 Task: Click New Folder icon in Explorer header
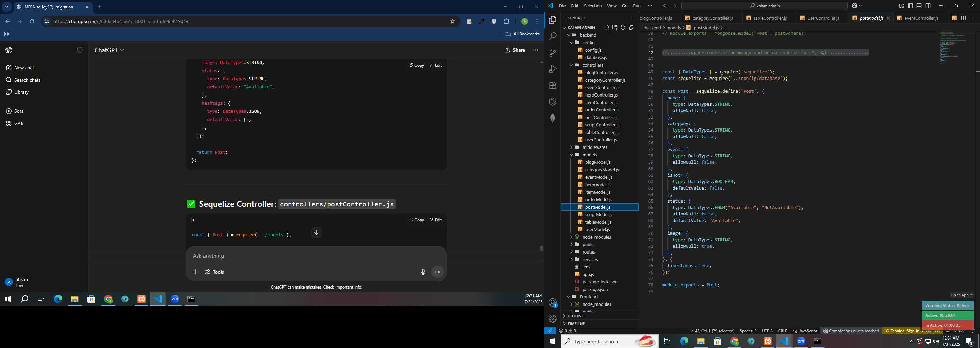[x=615, y=28]
